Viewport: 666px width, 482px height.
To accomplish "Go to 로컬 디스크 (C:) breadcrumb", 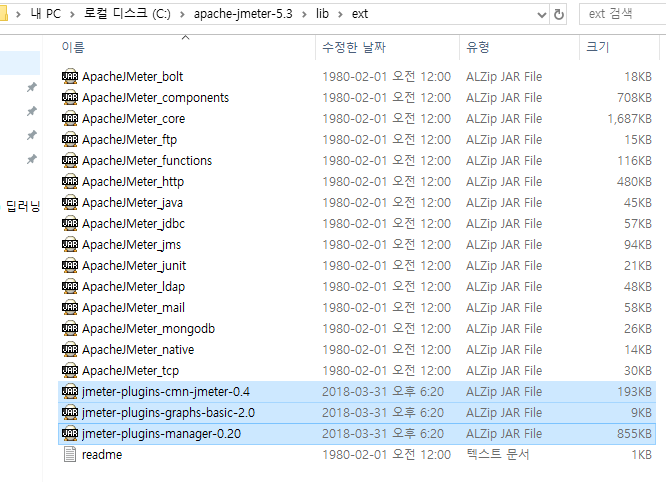I will 127,14.
